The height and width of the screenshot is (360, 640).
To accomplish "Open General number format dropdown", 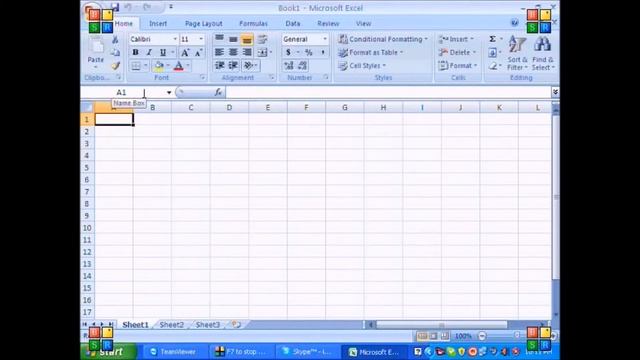I will (x=325, y=39).
